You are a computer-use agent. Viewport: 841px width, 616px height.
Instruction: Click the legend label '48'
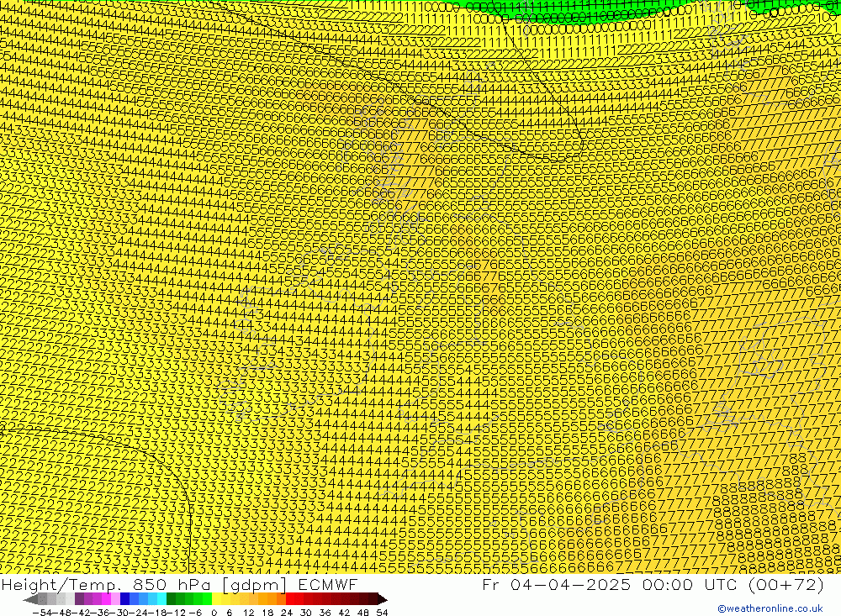coord(363,613)
